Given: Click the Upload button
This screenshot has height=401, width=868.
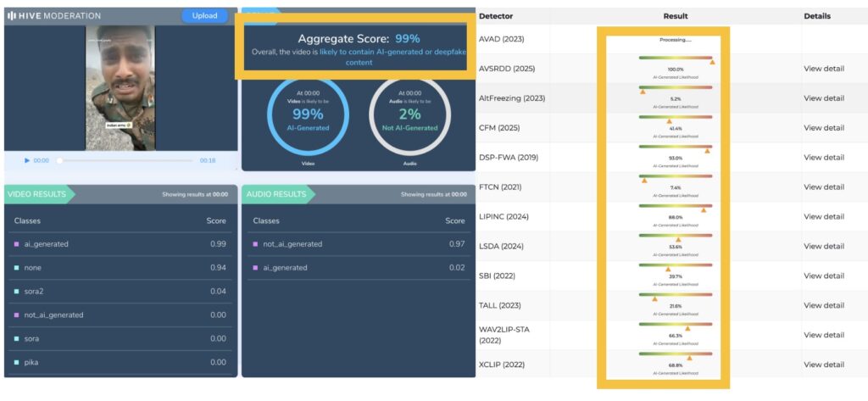Looking at the screenshot, I should click(x=204, y=15).
